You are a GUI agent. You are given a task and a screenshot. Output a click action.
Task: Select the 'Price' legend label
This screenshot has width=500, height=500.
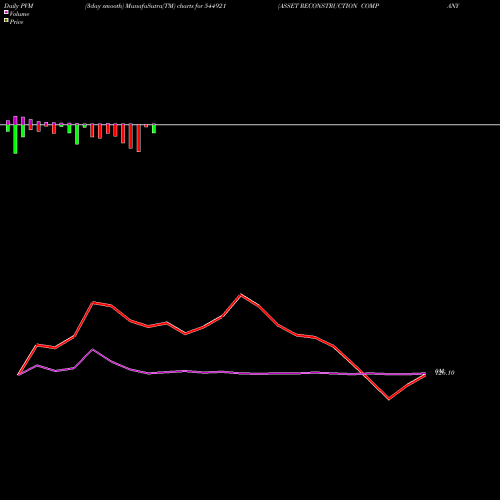click(x=16, y=22)
